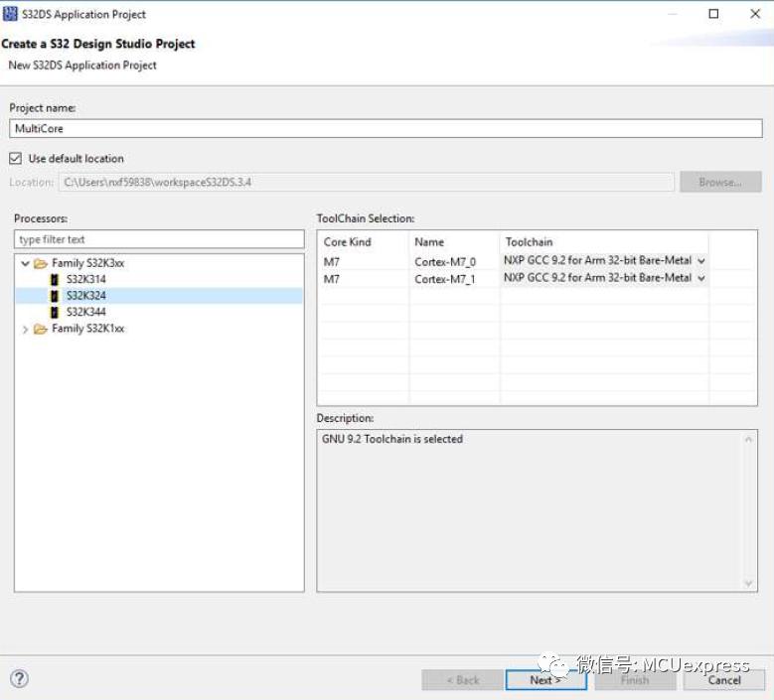This screenshot has width=774, height=700.
Task: Select Family S32K1xx label in tree
Action: [x=87, y=329]
